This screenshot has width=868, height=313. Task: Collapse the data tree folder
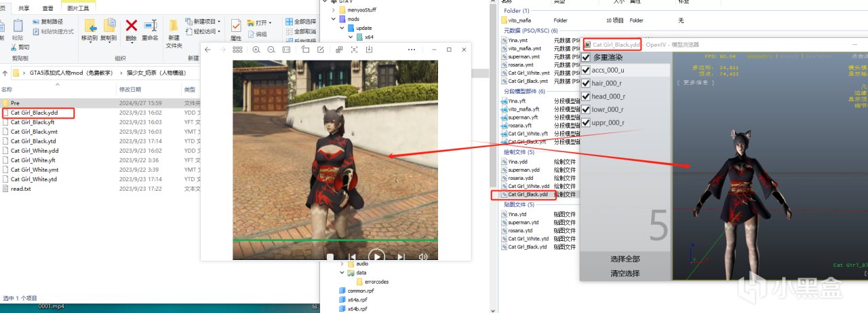pyautogui.click(x=342, y=272)
